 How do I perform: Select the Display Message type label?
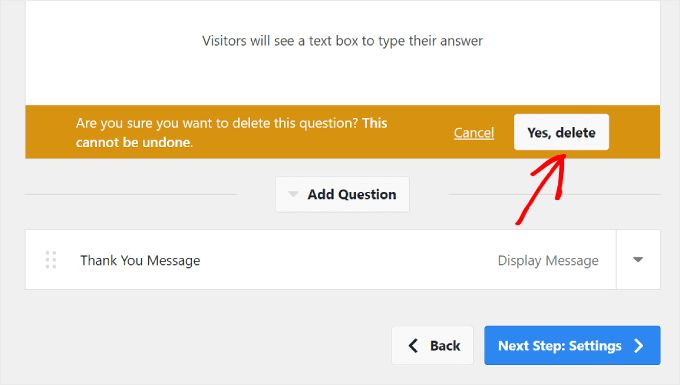548,261
